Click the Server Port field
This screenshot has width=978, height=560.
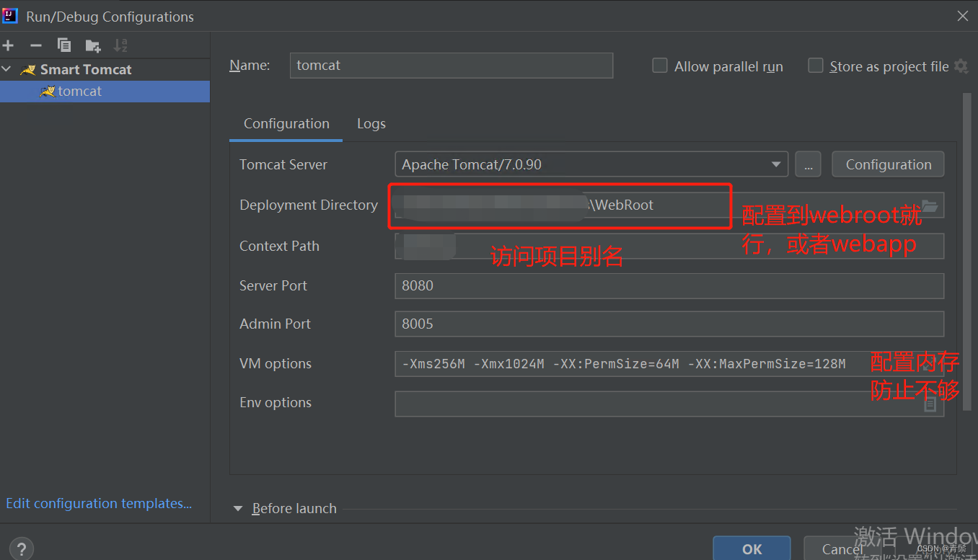point(669,285)
